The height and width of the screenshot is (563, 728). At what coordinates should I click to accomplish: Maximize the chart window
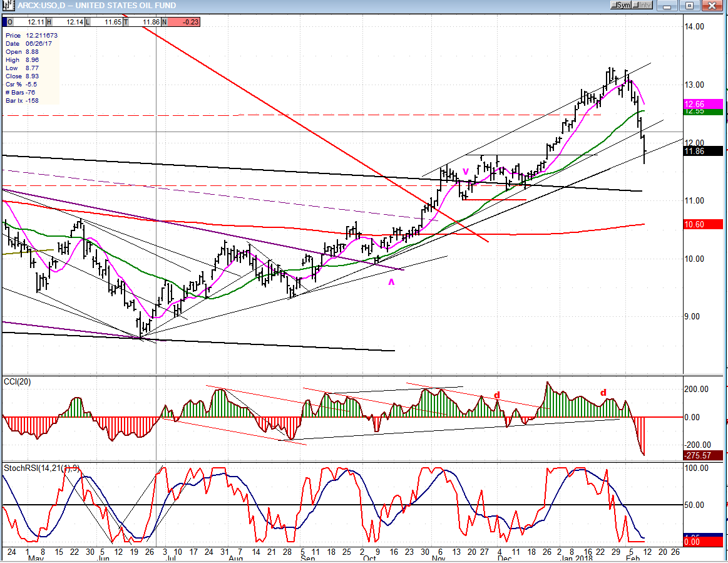(x=689, y=6)
